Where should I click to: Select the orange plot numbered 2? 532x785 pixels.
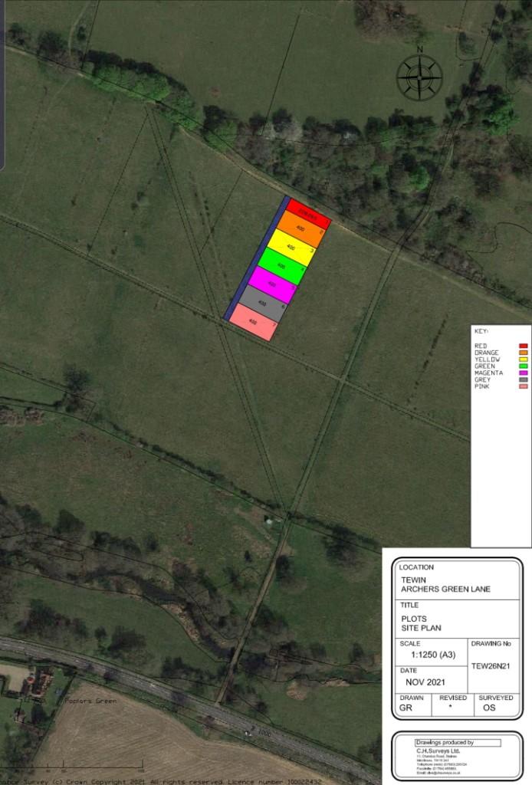(300, 230)
